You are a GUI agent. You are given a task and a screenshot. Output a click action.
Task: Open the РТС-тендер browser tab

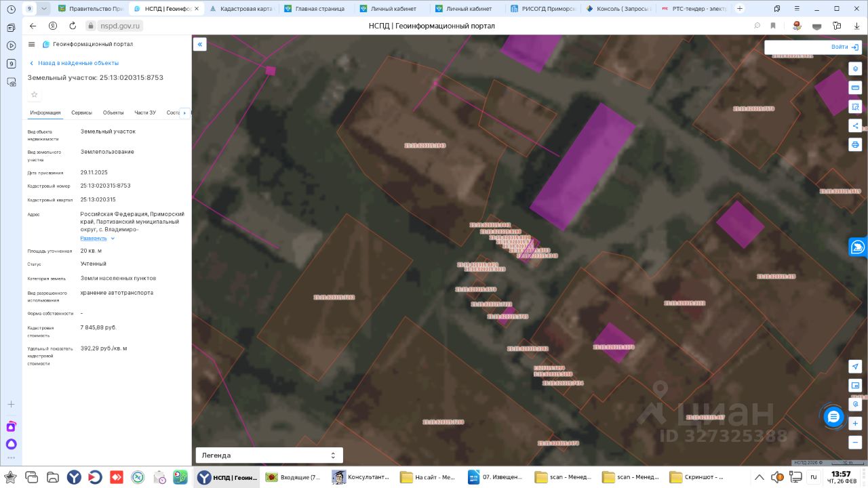tap(694, 9)
